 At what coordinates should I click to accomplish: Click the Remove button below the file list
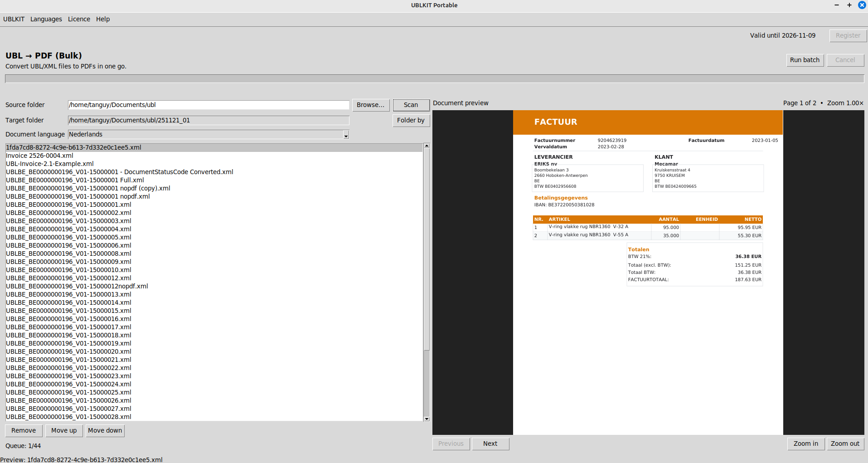click(x=24, y=430)
